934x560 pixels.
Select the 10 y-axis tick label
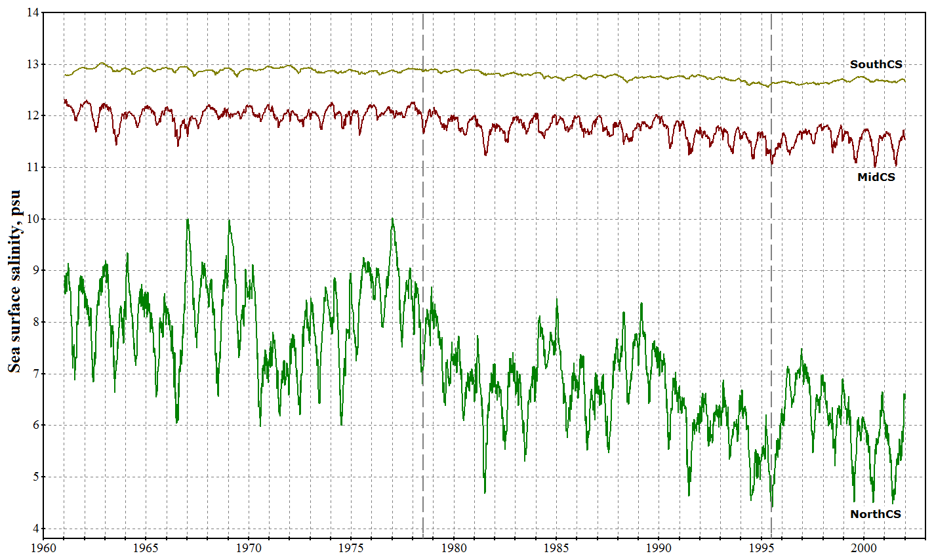[30, 219]
